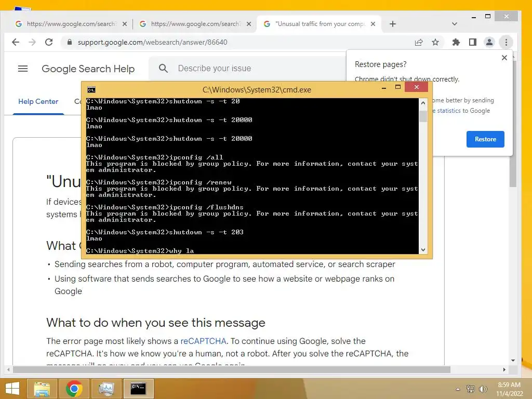Click the address bar URL
The height and width of the screenshot is (399, 532).
153,42
